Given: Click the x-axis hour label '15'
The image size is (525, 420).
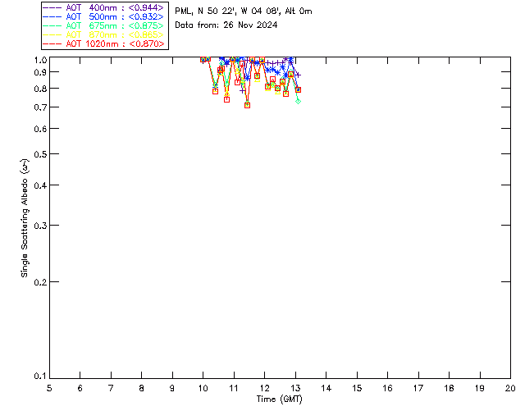Looking at the screenshot, I should point(357,388).
